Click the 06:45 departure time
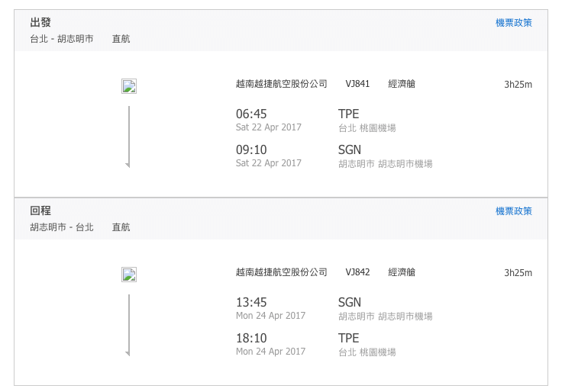562x392 pixels. point(251,114)
